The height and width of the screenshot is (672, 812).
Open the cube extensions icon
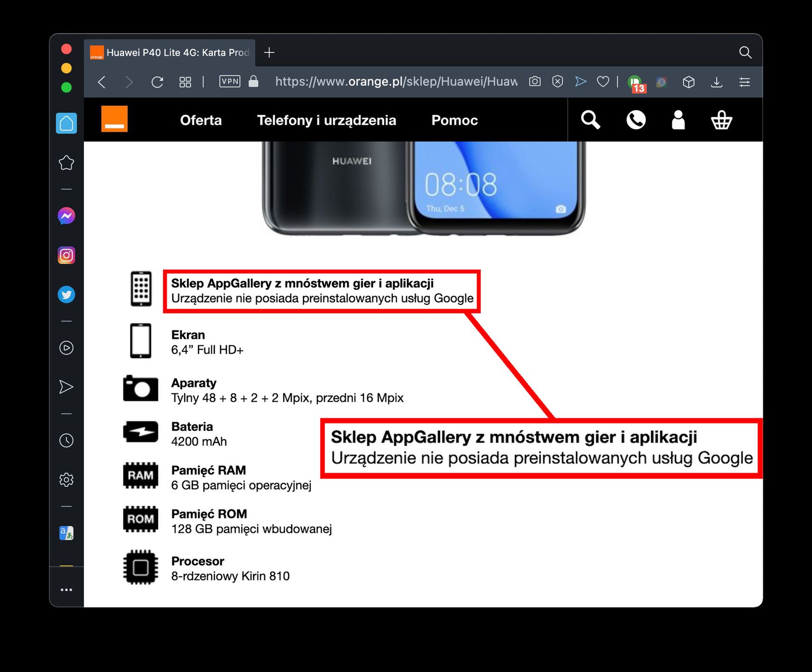click(689, 82)
